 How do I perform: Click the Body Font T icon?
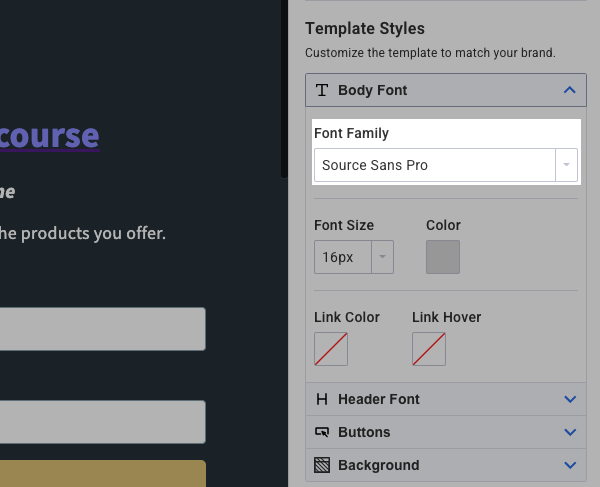pos(322,90)
